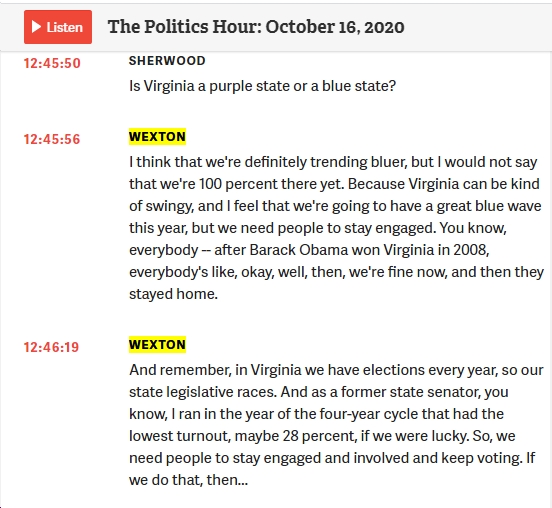Start audio with the red Listen button

tap(58, 27)
